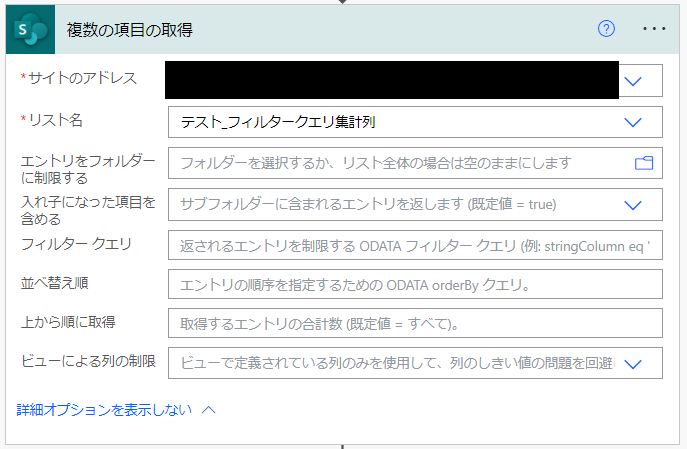
Task: Click the 上から順に取得 count field
Action: [415, 323]
